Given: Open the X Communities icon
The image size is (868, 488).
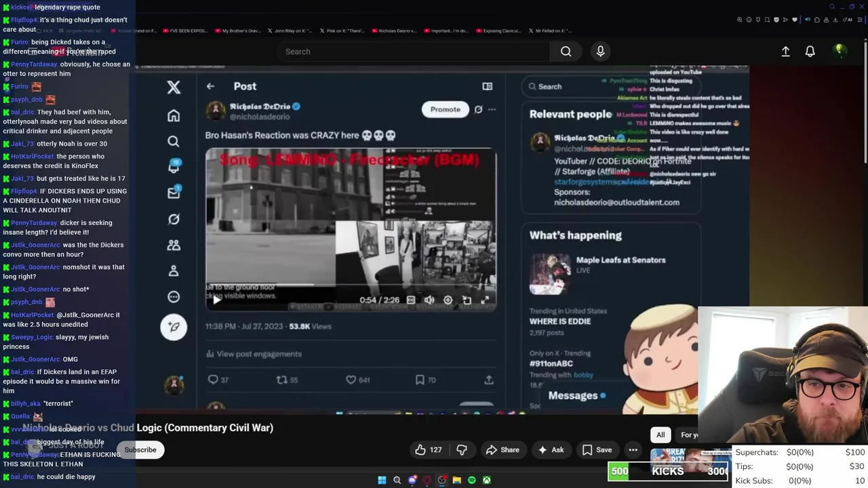Looking at the screenshot, I should (x=174, y=245).
